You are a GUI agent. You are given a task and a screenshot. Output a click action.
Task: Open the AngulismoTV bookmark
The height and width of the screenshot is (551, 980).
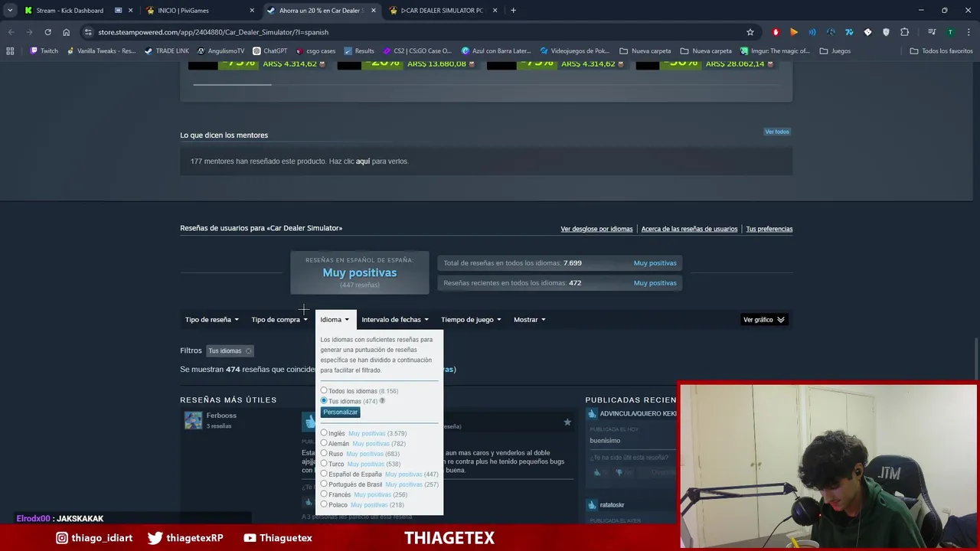point(220,51)
